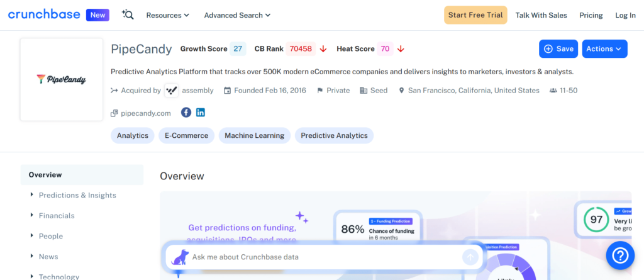Open PipeCandy's Facebook page icon
The height and width of the screenshot is (280, 644).
coord(186,113)
